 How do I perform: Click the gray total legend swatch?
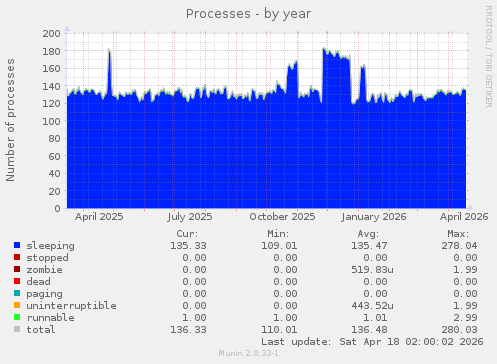[17, 329]
